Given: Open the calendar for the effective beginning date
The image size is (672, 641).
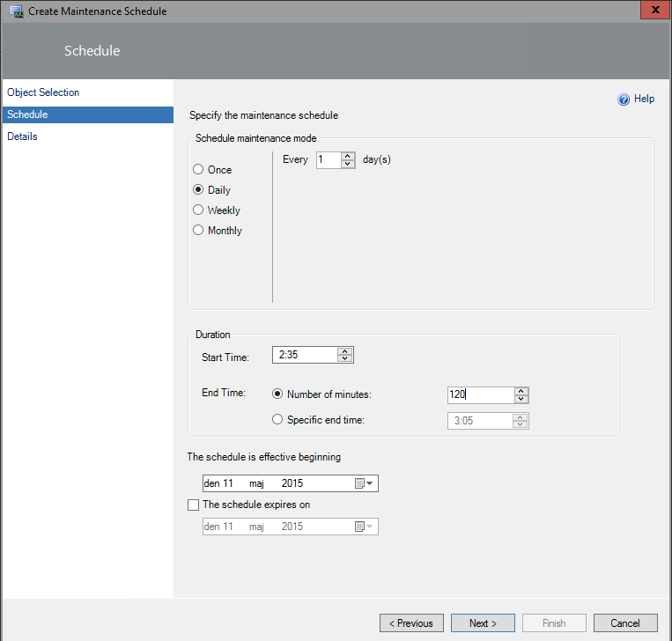Looking at the screenshot, I should (x=364, y=483).
